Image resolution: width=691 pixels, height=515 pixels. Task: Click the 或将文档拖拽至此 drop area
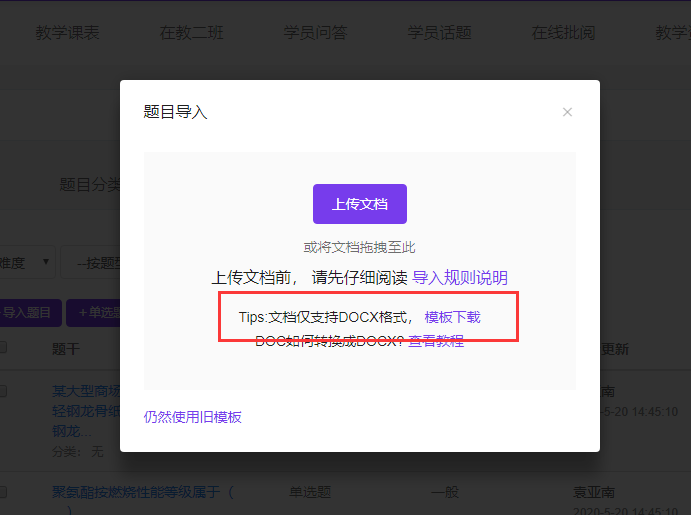click(359, 247)
